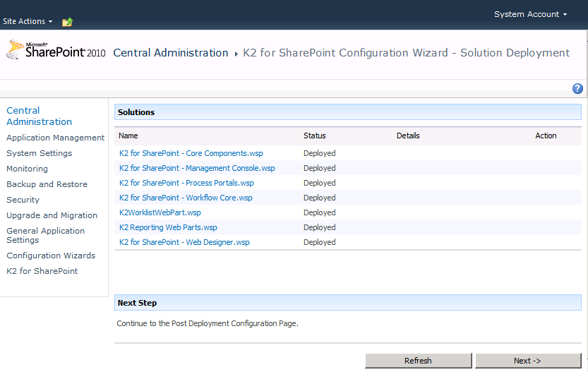
Task: Click the Next Step section heading
Action: (137, 303)
